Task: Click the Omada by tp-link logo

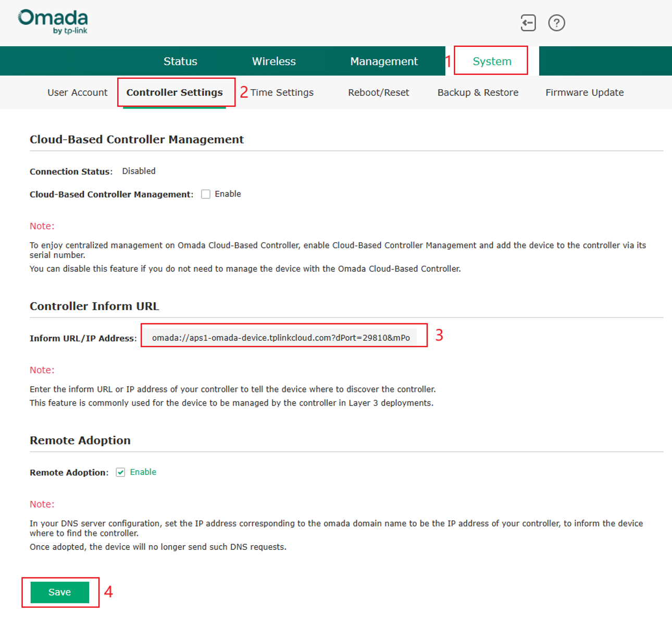Action: pyautogui.click(x=53, y=22)
